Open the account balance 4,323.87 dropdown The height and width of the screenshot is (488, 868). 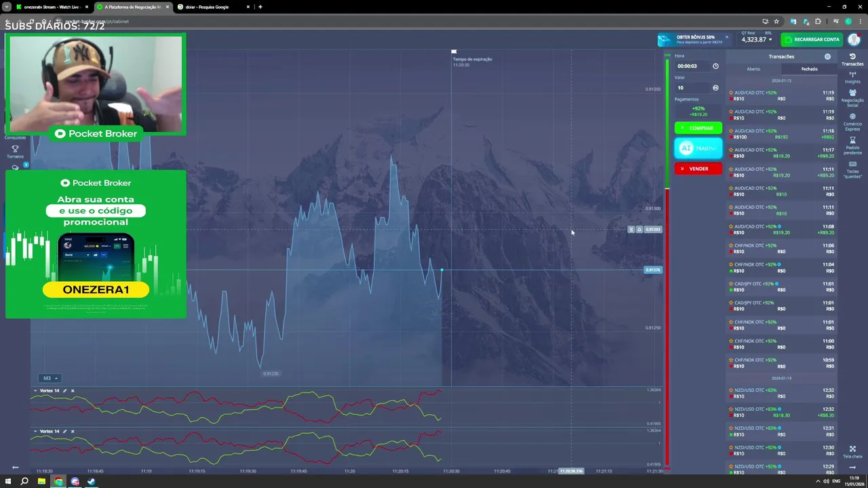pos(756,39)
